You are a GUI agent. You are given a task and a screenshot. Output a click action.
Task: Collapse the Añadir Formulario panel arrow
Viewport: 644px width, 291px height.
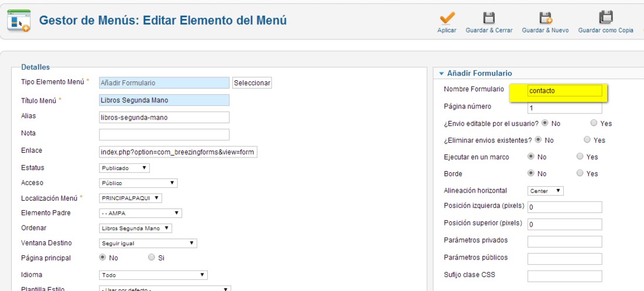pyautogui.click(x=441, y=74)
